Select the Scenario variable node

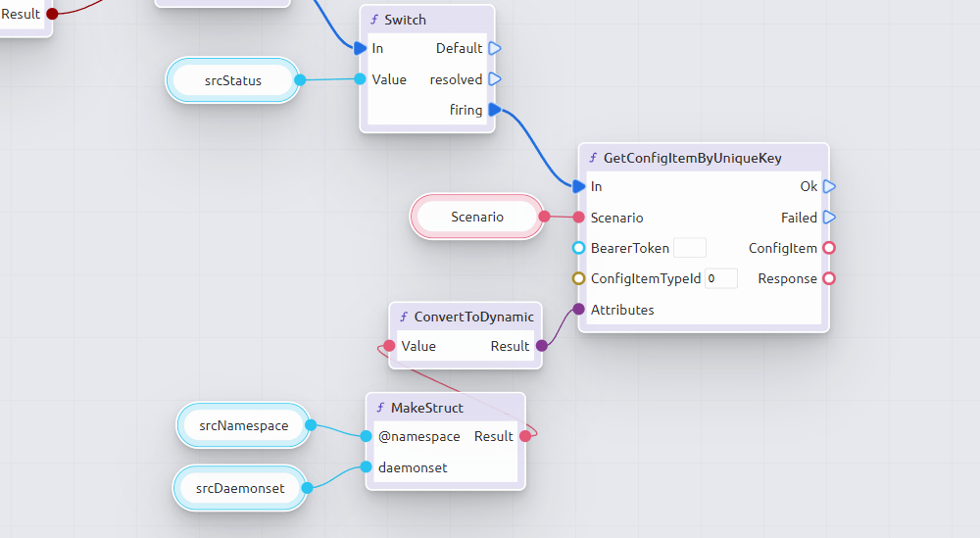tap(477, 217)
